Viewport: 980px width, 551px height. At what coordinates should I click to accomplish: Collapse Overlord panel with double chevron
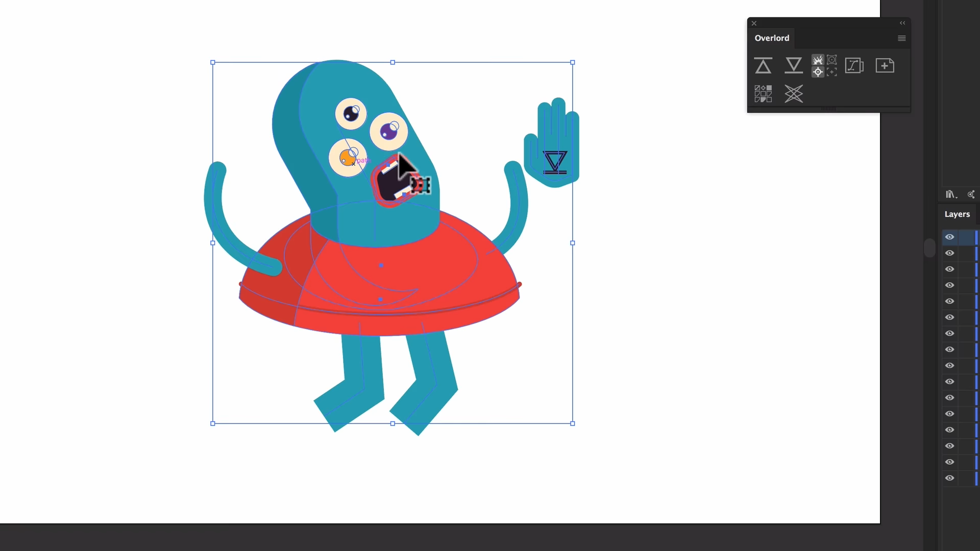click(x=902, y=23)
